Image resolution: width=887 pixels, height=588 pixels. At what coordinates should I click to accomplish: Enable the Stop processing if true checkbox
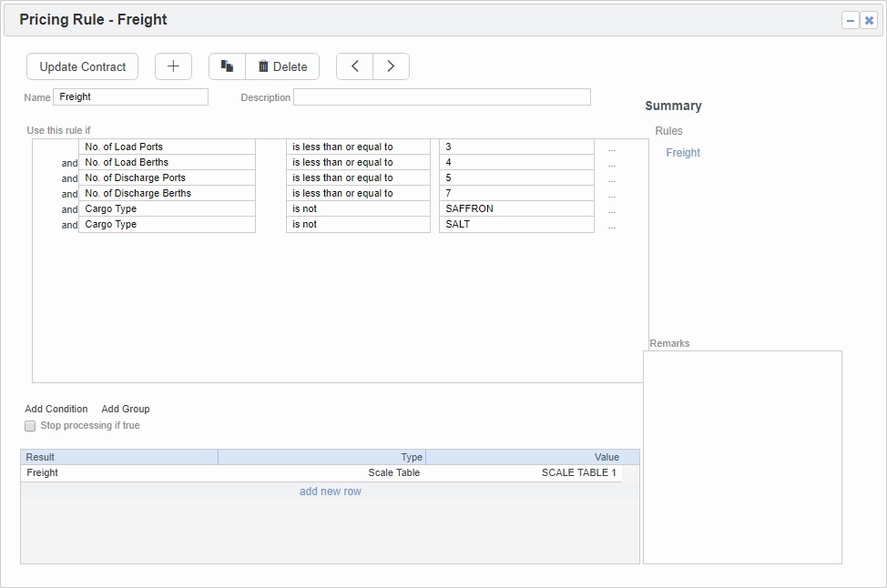coord(29,425)
